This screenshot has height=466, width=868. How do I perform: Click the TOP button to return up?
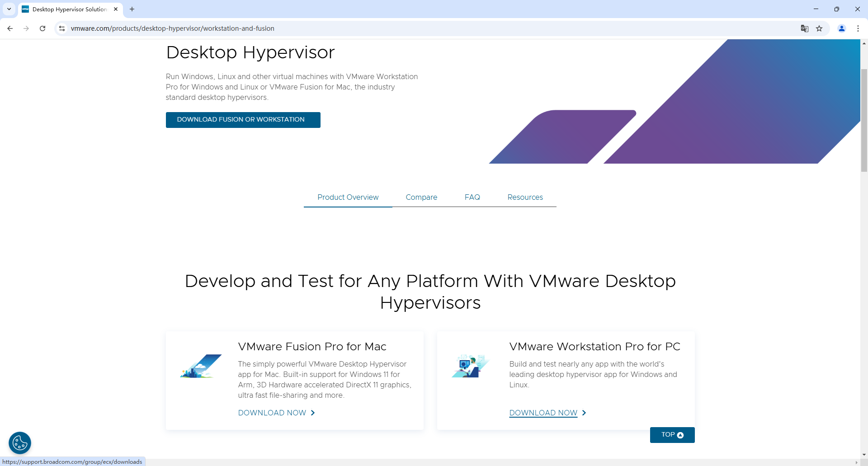click(672, 435)
